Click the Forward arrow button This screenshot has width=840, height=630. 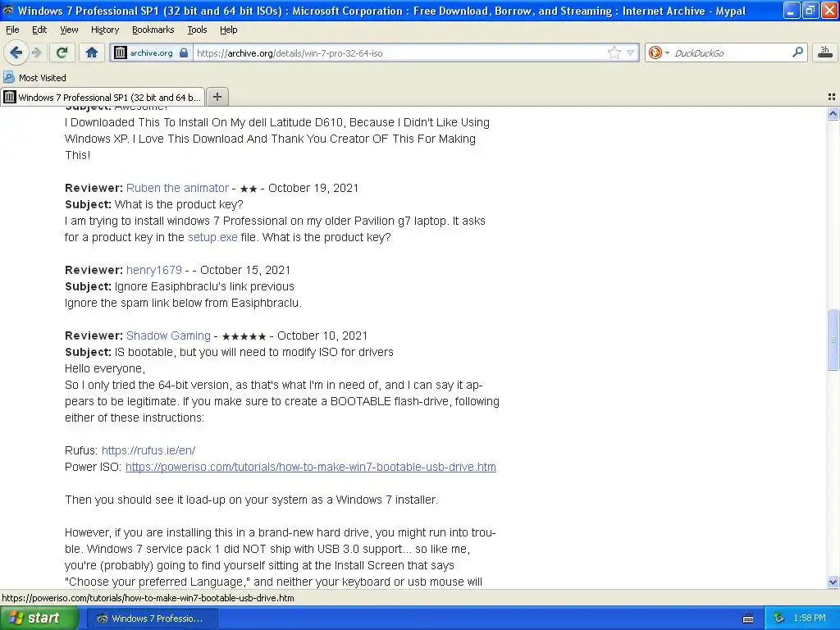coord(36,52)
